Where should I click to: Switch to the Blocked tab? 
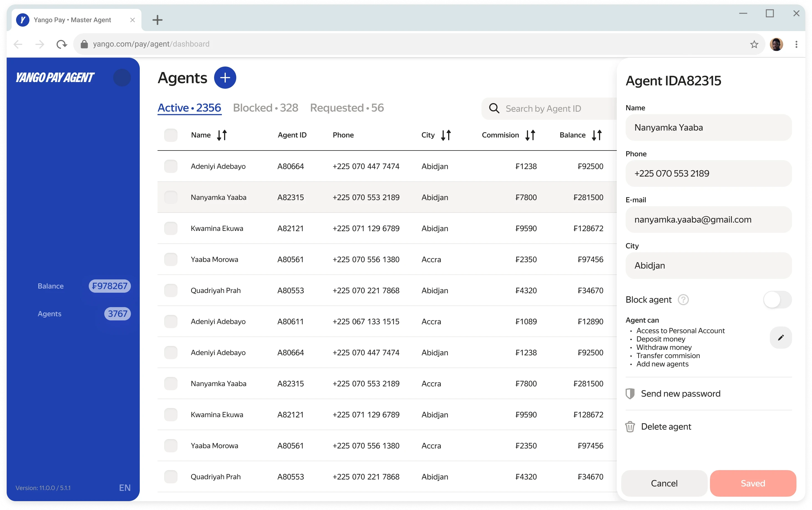point(265,108)
